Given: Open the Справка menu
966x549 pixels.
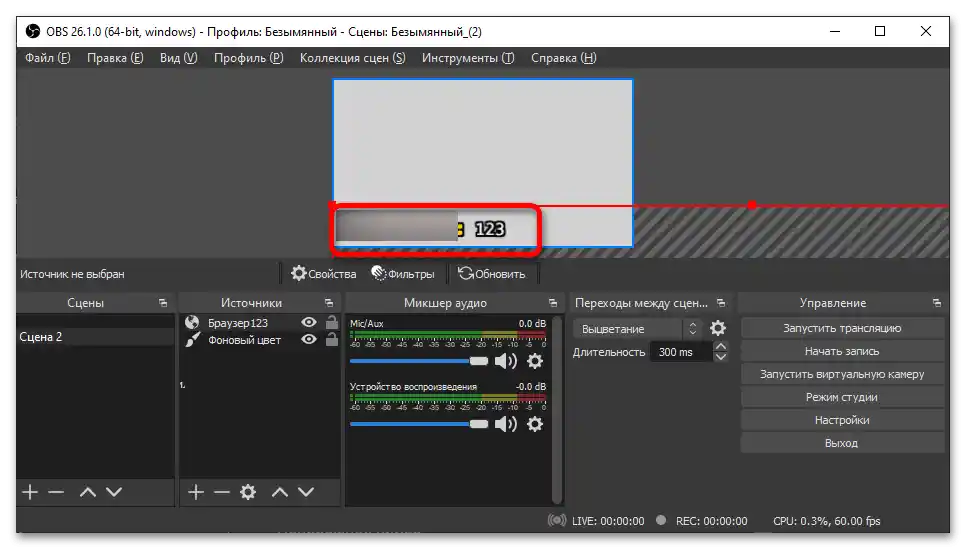Looking at the screenshot, I should tap(564, 58).
